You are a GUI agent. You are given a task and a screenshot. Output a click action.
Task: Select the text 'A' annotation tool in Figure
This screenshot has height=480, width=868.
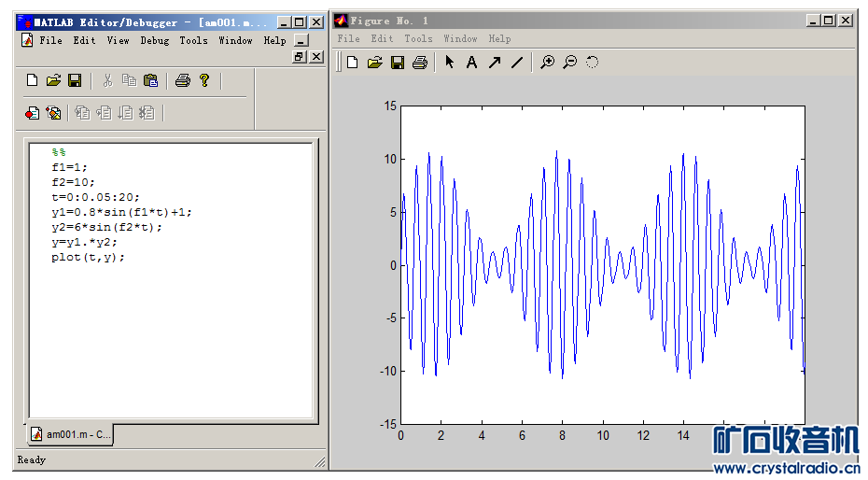(471, 63)
